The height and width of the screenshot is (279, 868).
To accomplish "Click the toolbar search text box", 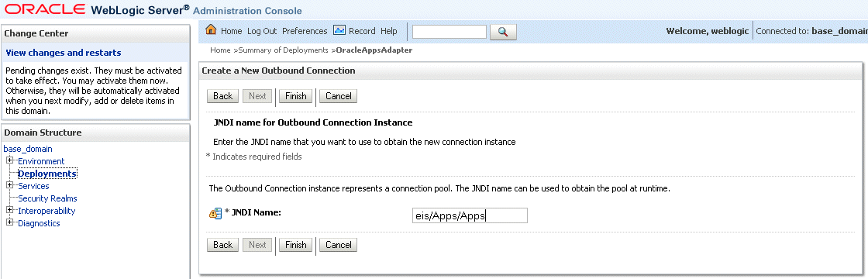I will click(449, 32).
